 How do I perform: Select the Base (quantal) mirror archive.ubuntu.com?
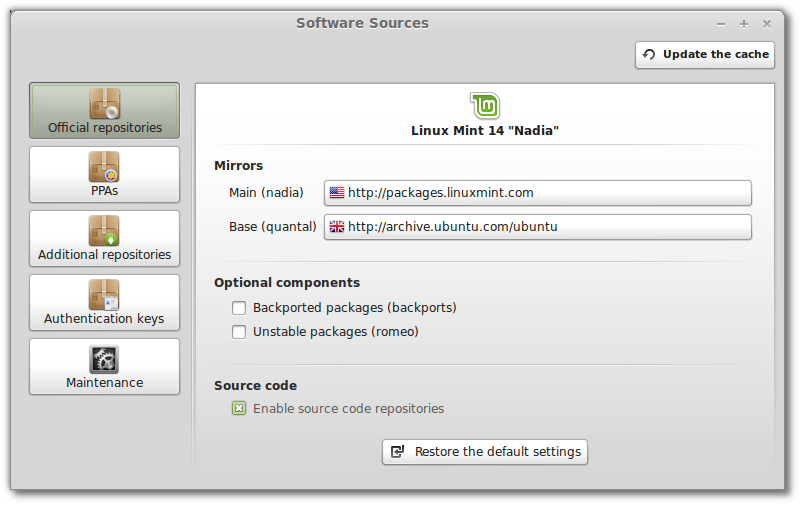[x=538, y=227]
